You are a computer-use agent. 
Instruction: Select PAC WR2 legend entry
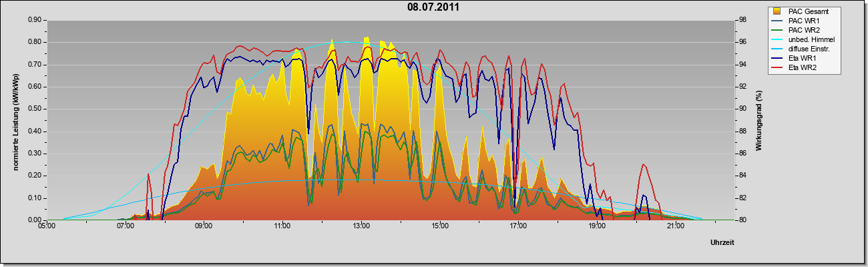coord(804,30)
